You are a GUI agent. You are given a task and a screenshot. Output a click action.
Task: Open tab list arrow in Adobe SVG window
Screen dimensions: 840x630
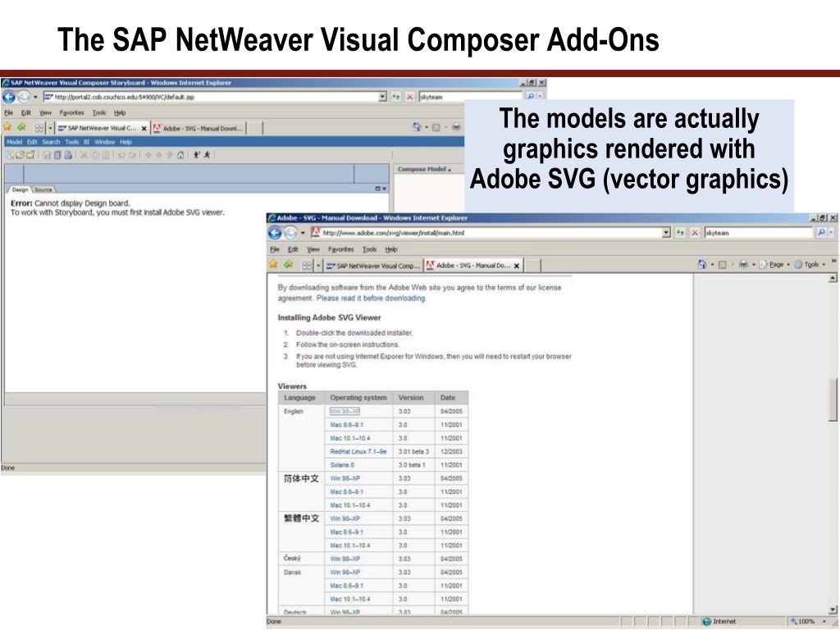[x=318, y=265]
